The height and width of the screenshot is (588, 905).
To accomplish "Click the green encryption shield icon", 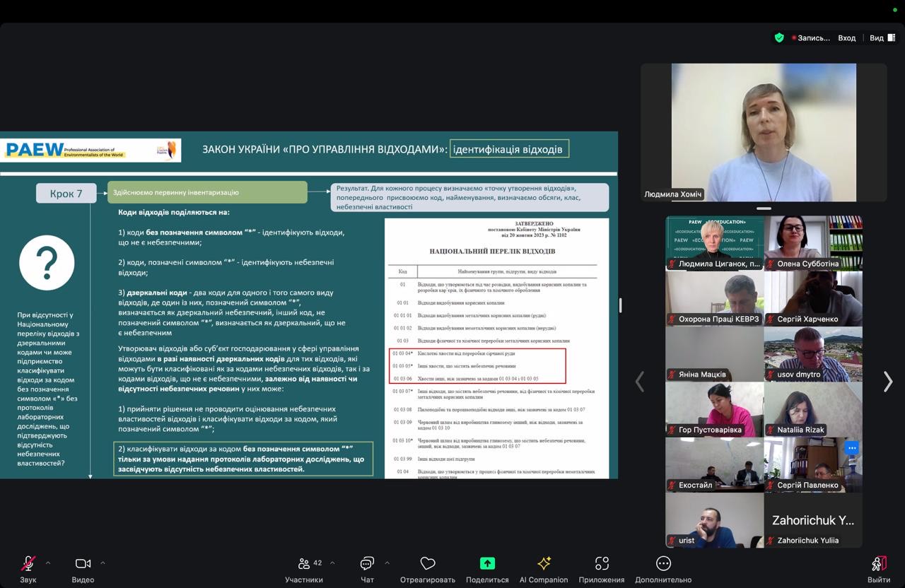I will (779, 38).
